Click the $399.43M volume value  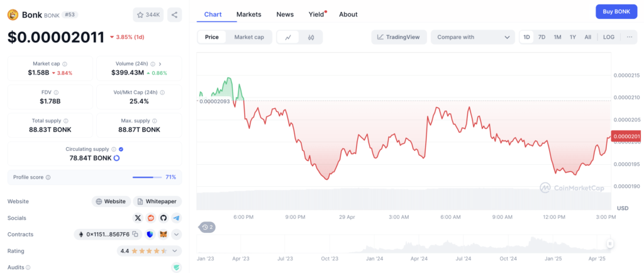pos(127,73)
